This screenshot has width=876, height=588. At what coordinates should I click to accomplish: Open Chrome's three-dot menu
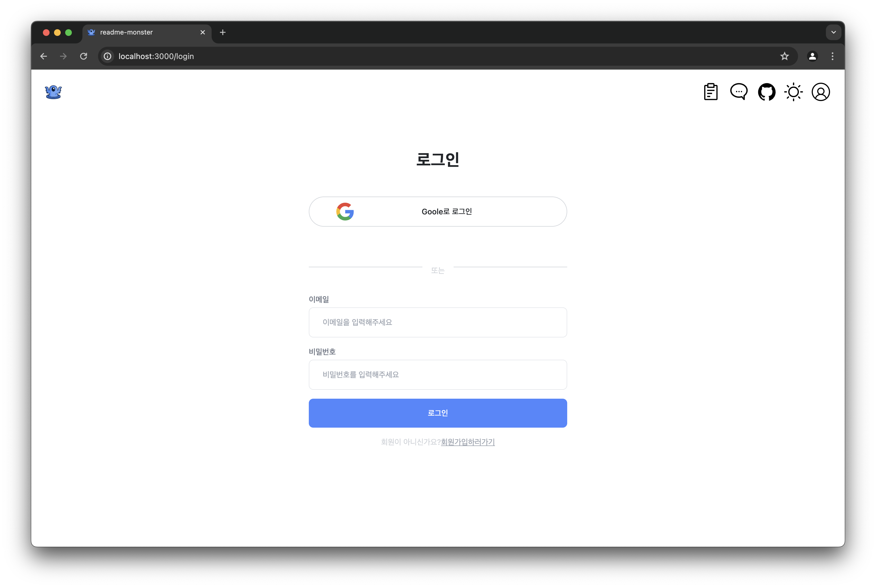click(833, 56)
